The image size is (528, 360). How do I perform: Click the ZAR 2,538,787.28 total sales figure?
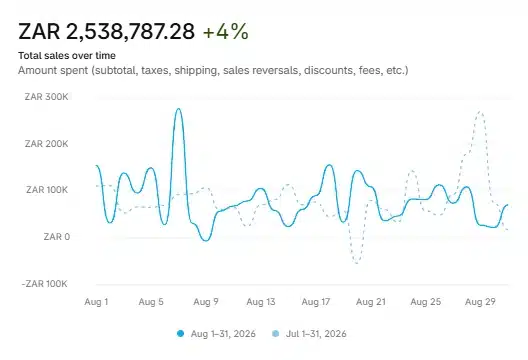click(106, 32)
